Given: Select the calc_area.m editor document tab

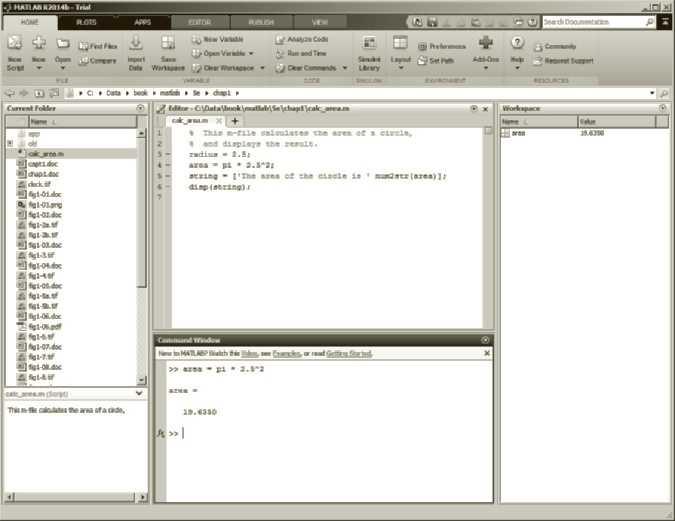Looking at the screenshot, I should point(190,121).
